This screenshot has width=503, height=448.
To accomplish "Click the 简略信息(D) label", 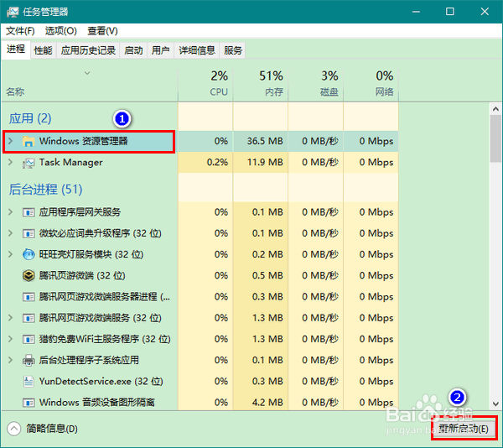I will point(52,429).
